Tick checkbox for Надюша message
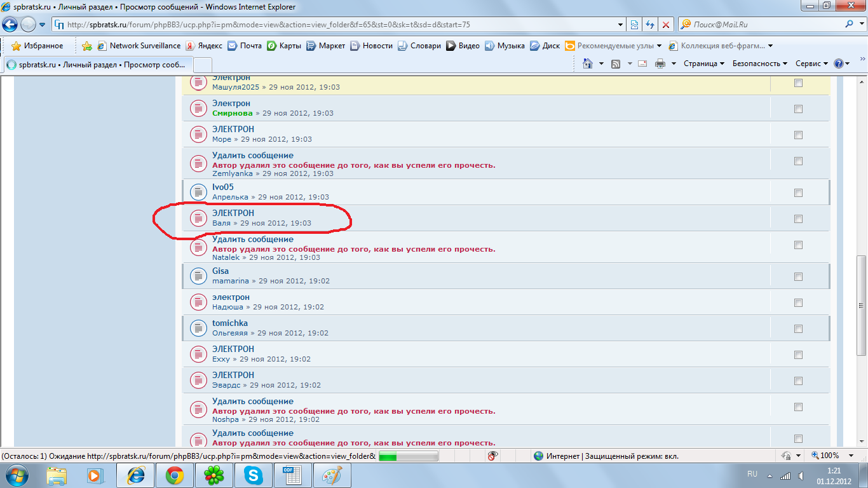The image size is (868, 488). click(798, 302)
